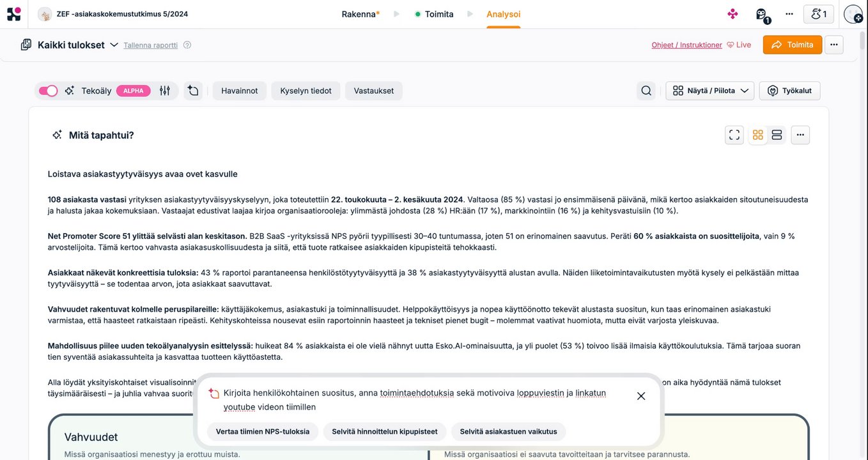Click the Live status indicator
This screenshot has width=868, height=460.
pos(739,45)
